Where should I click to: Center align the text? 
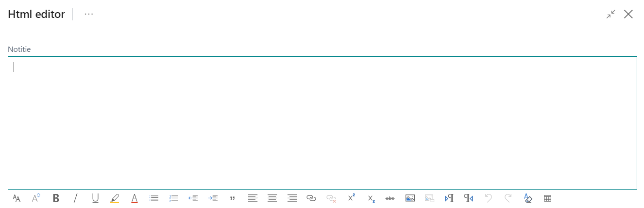pos(272,198)
